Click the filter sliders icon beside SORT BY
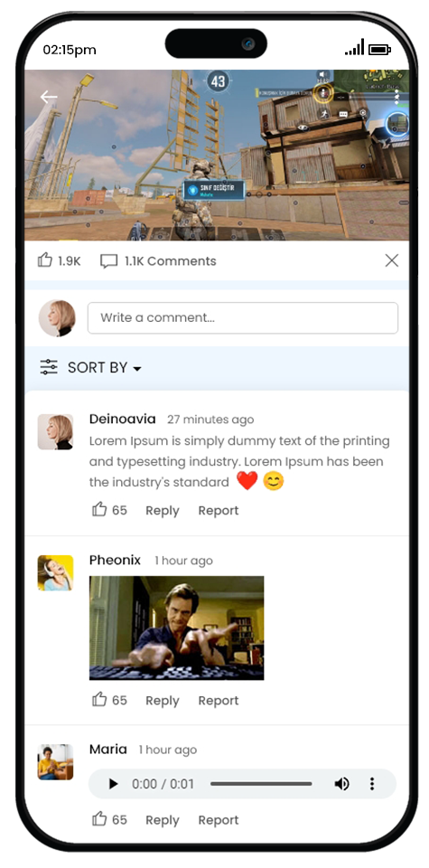Image resolution: width=429 pixels, height=868 pixels. click(x=49, y=367)
